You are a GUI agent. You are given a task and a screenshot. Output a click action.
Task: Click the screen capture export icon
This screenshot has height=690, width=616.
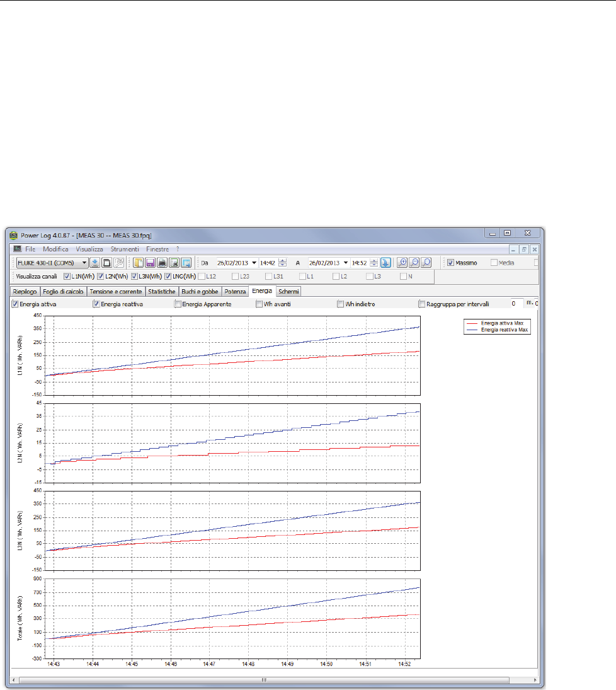[x=186, y=263]
